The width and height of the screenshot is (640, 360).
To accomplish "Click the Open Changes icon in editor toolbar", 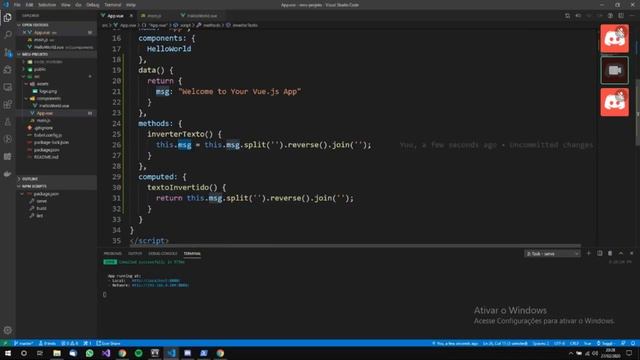I will click(x=567, y=16).
